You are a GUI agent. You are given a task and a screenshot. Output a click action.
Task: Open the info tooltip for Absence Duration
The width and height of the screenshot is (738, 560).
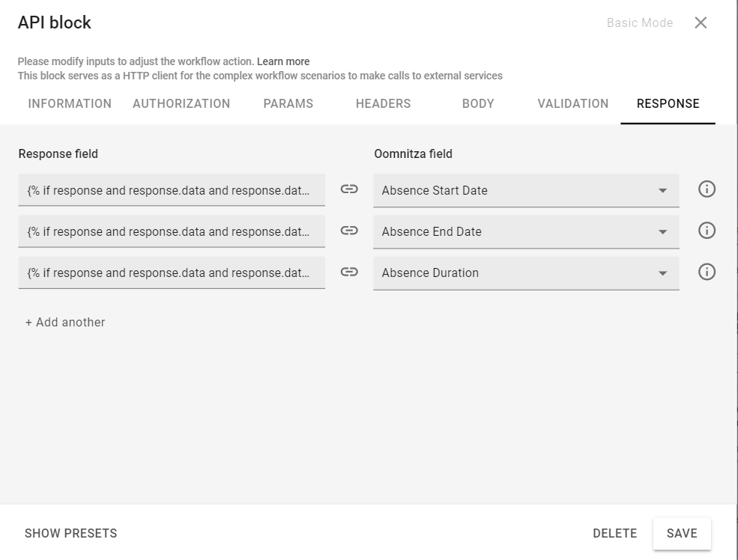[707, 272]
